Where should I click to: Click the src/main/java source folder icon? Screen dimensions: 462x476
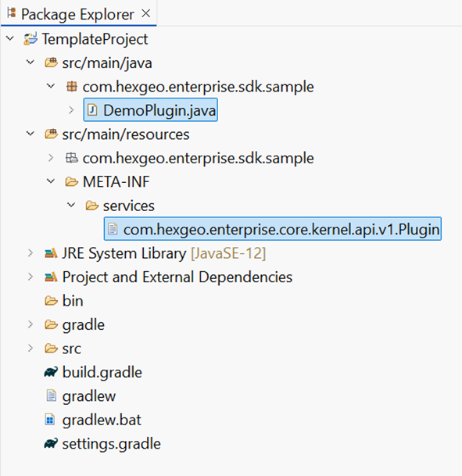51,63
